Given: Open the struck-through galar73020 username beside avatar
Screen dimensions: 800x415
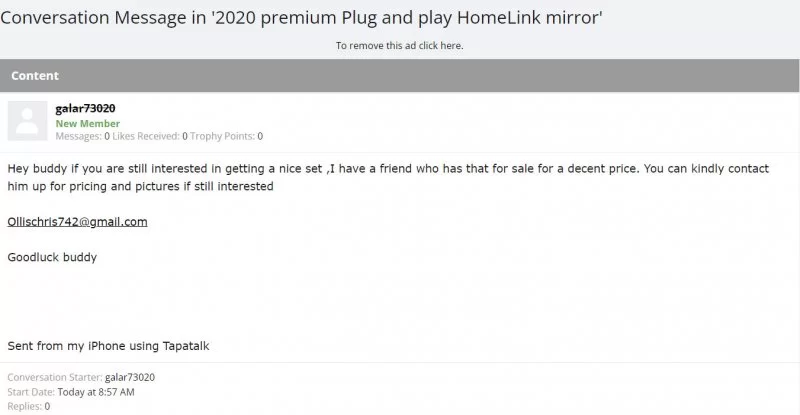Looking at the screenshot, I should (86, 108).
